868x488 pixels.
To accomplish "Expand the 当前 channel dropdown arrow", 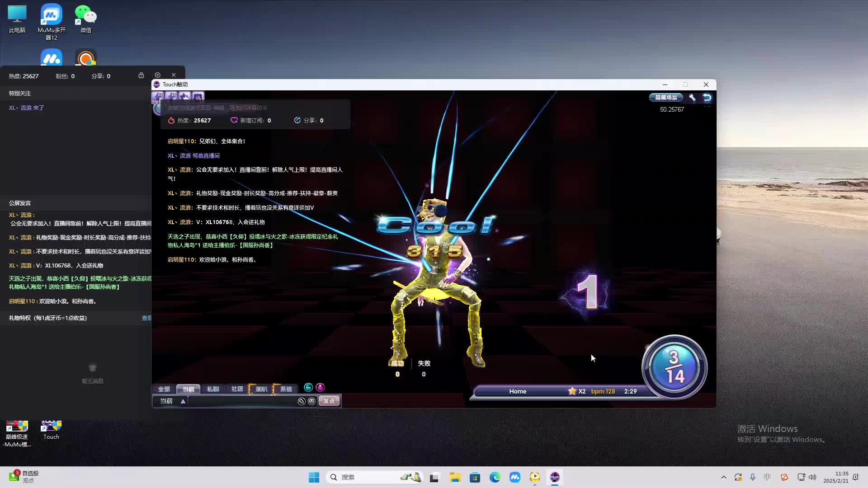I will [x=183, y=401].
